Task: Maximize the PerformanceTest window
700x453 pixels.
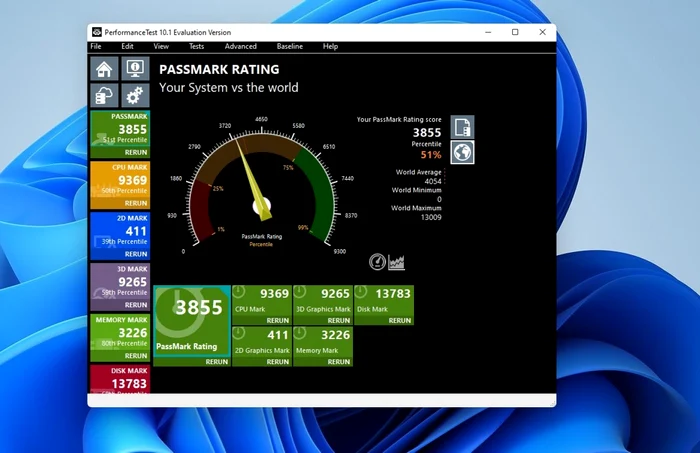Action: coord(515,32)
